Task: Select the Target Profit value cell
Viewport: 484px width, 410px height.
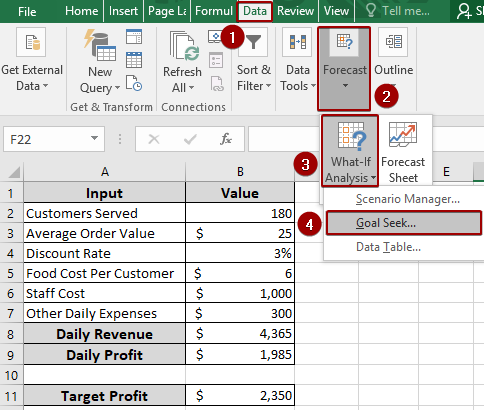Action: pyautogui.click(x=240, y=396)
